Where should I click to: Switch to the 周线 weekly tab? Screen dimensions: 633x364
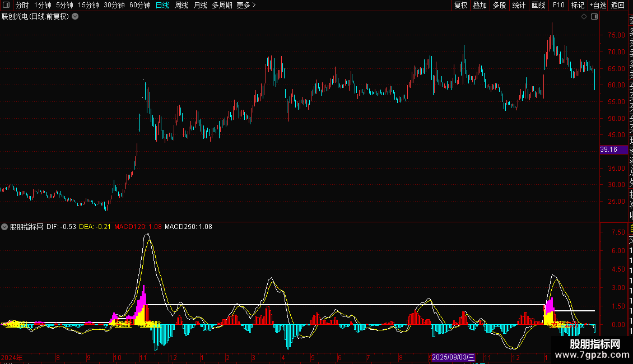tap(181, 5)
